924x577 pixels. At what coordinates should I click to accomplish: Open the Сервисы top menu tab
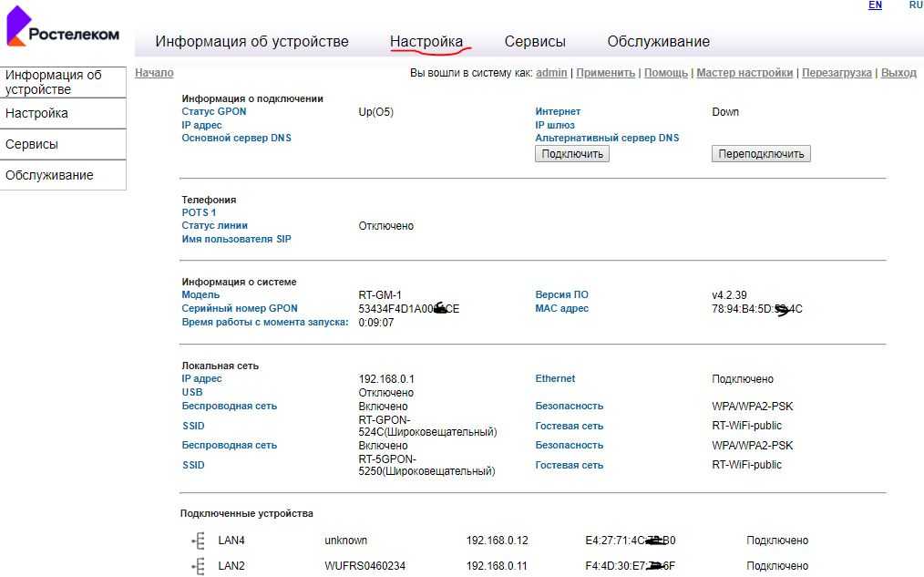click(535, 41)
